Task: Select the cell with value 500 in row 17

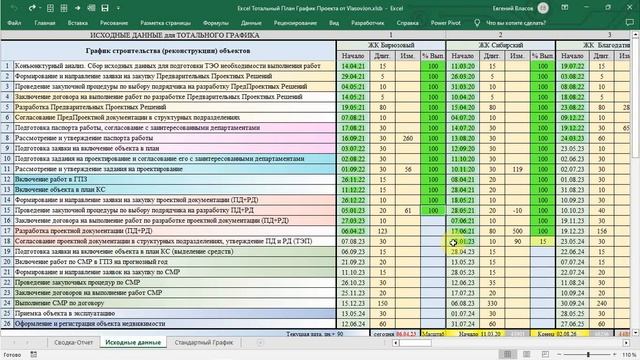Action: tap(517, 231)
